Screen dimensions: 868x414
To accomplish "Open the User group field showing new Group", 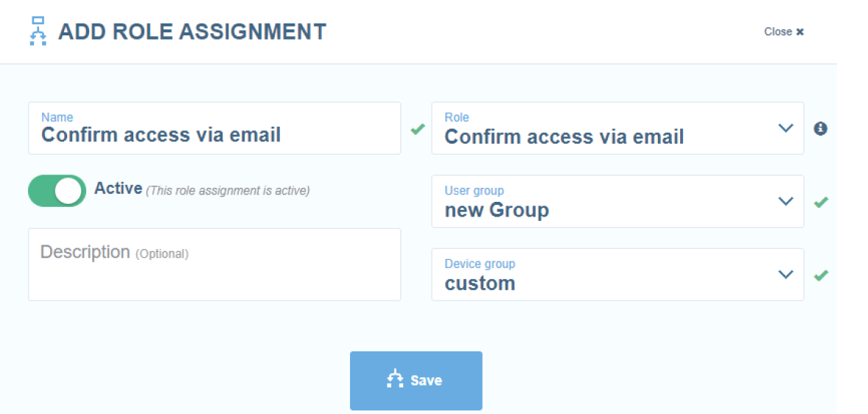I will 617,201.
